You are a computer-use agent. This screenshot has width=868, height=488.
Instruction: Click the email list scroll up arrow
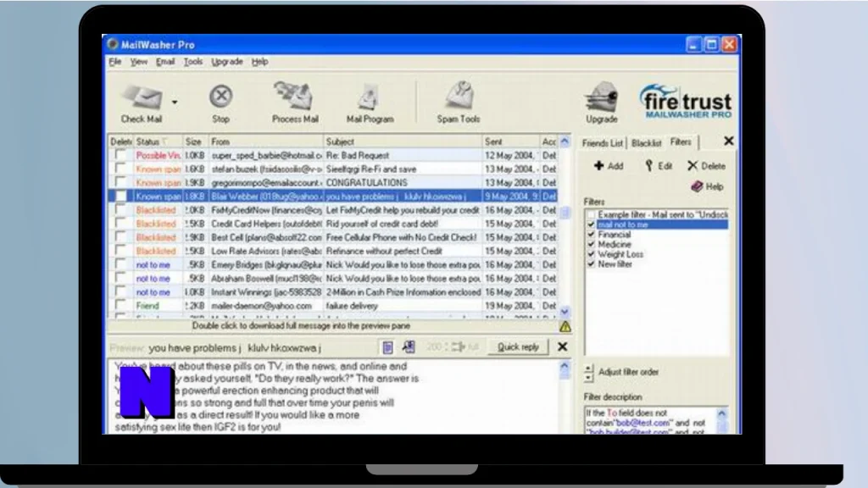[565, 142]
